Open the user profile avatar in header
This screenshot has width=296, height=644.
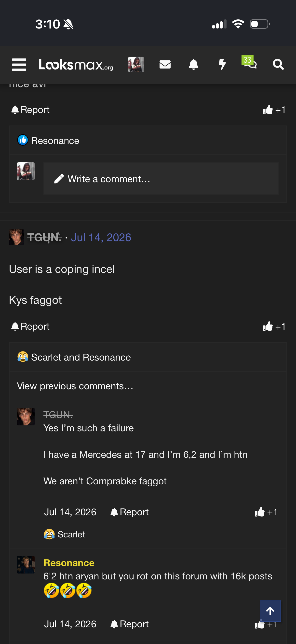click(136, 65)
